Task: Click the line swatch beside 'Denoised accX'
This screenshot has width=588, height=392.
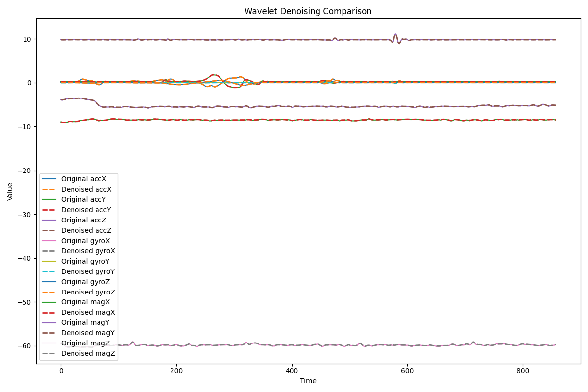Action: point(49,189)
